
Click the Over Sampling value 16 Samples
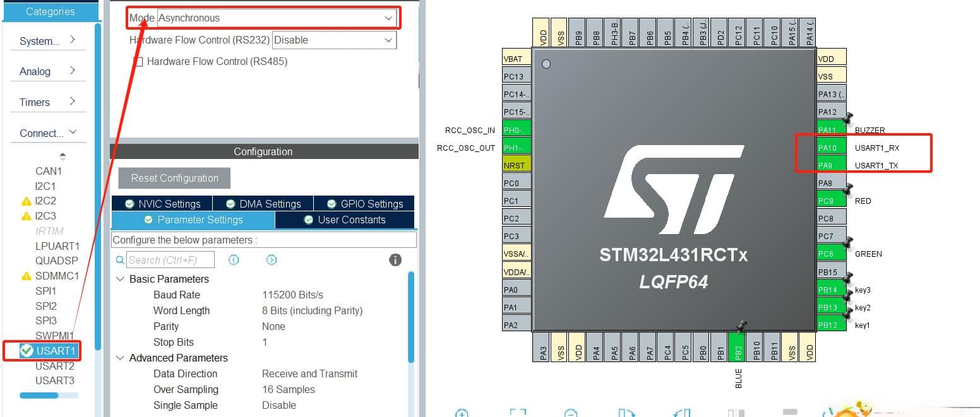289,390
